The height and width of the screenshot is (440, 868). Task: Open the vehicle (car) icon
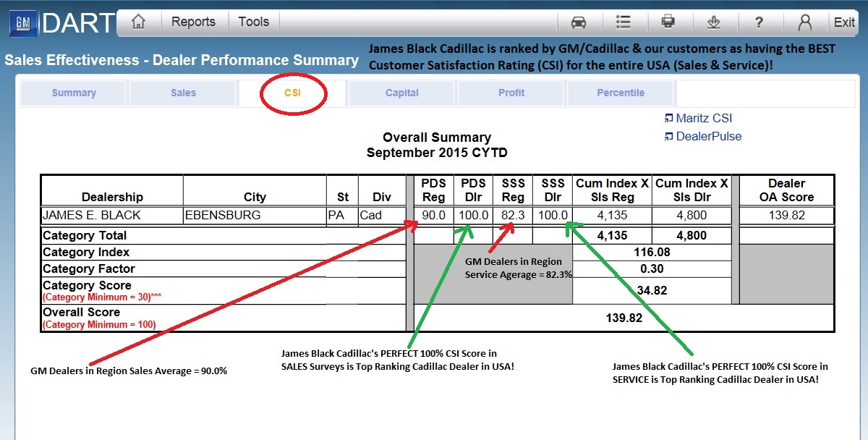point(579,22)
